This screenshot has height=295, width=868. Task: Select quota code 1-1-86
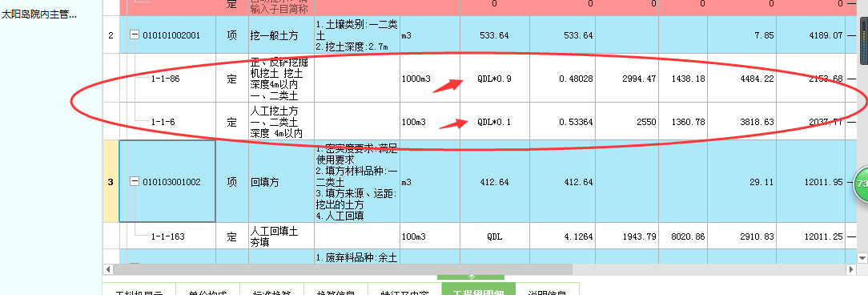[166, 79]
